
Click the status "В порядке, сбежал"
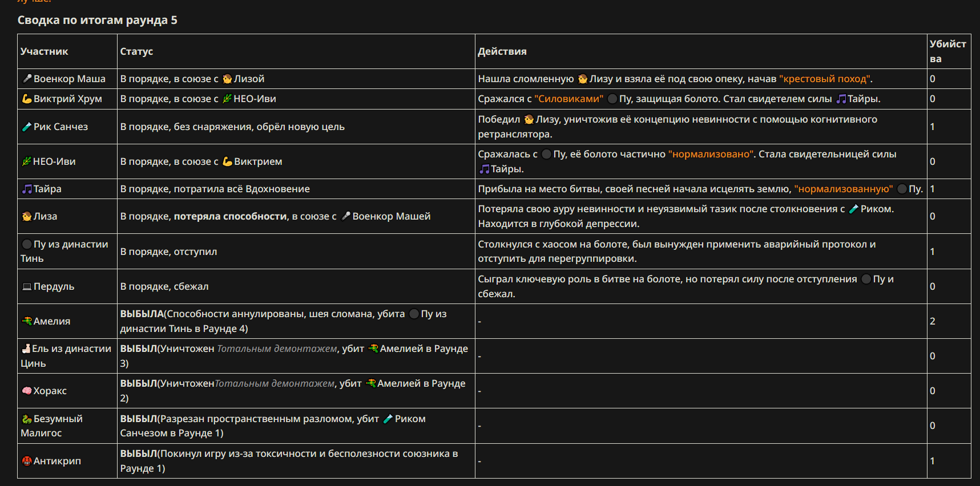(164, 286)
